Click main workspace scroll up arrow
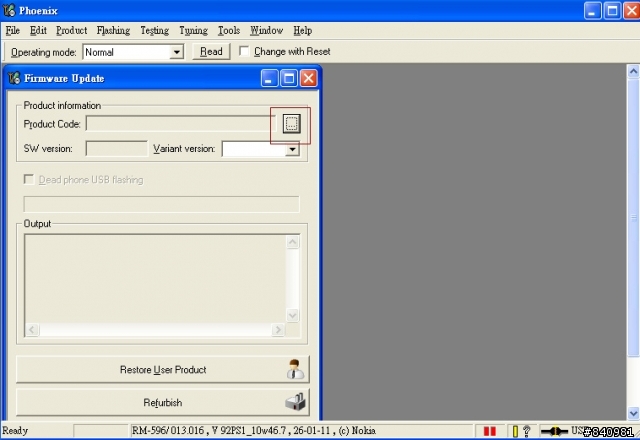The height and width of the screenshot is (440, 640). (x=633, y=71)
